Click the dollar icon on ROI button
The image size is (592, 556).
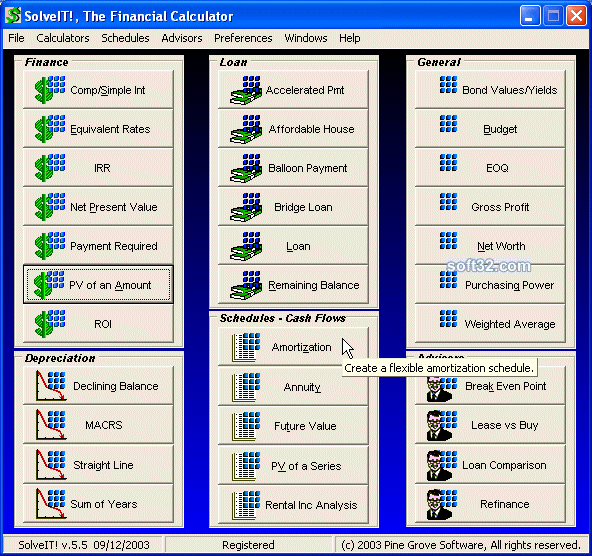(x=49, y=324)
